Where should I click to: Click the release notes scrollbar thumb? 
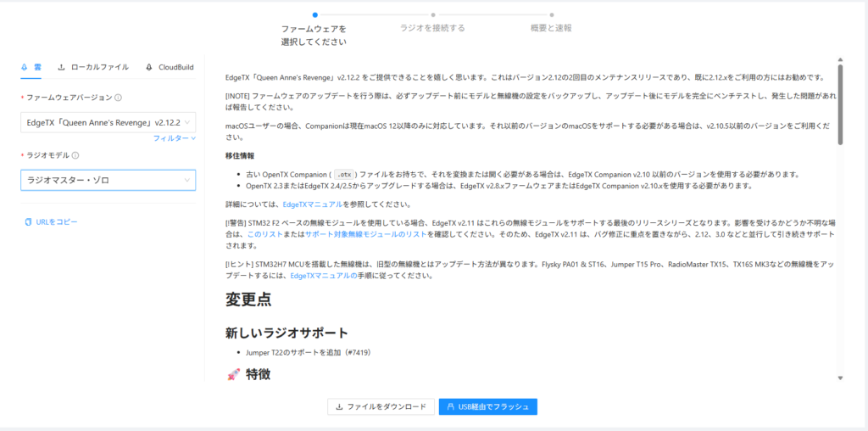click(x=840, y=104)
